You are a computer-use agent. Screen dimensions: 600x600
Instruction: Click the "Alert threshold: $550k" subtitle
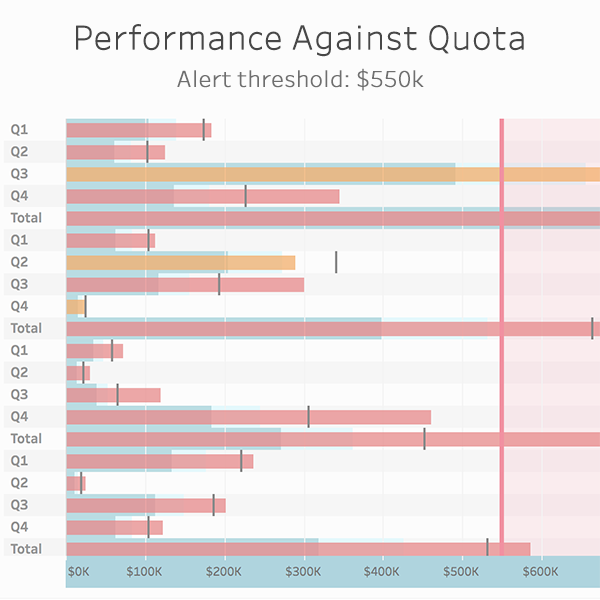coord(299,80)
